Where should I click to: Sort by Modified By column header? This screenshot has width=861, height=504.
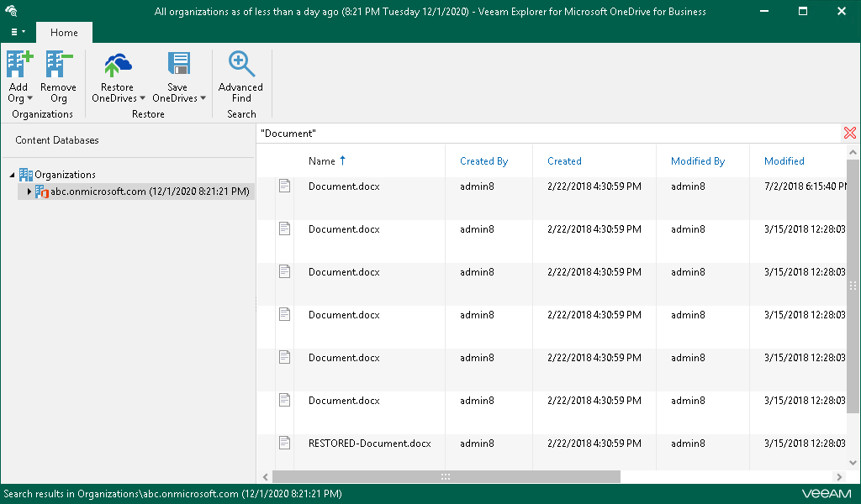coord(697,160)
